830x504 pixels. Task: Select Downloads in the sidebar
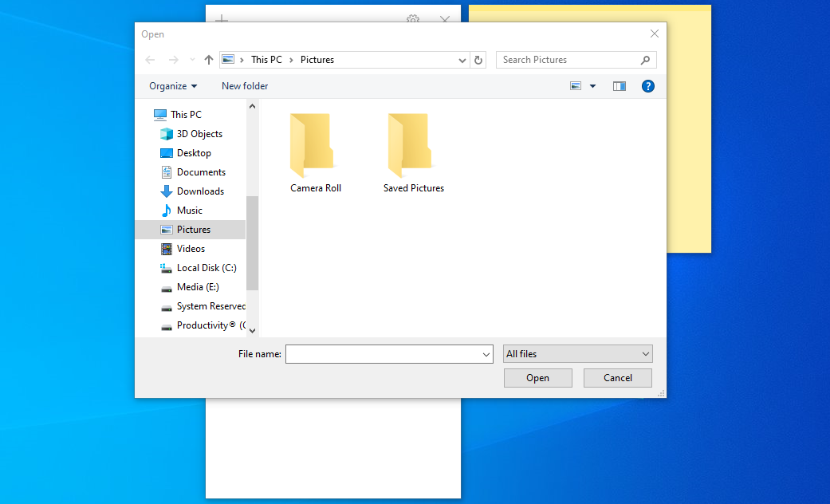pyautogui.click(x=200, y=191)
